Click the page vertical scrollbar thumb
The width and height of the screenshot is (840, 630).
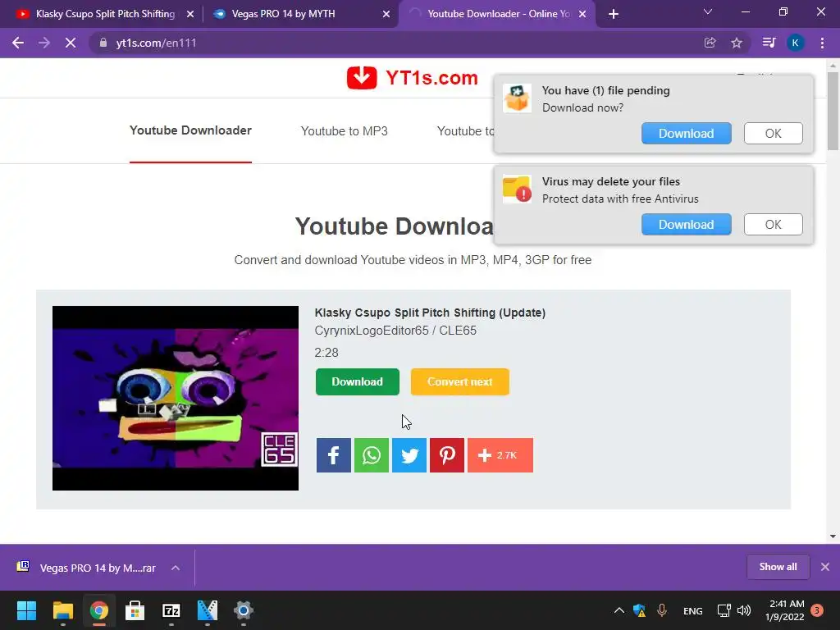click(833, 111)
